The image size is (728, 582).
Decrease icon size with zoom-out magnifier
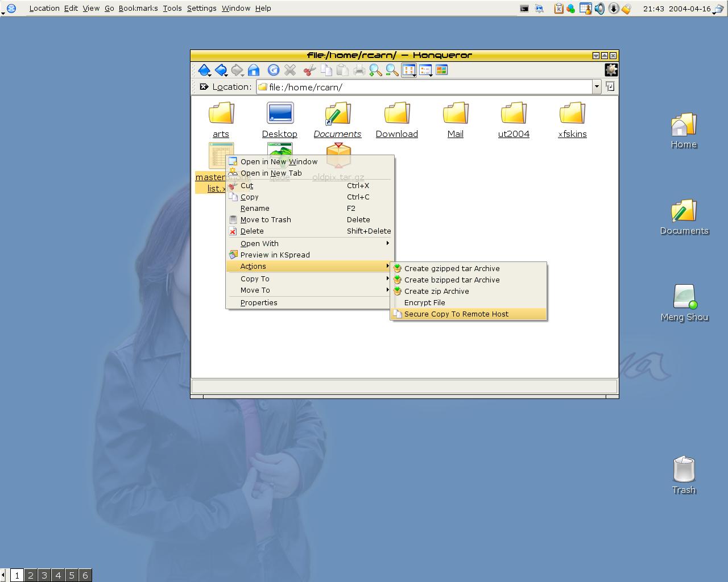[392, 70]
